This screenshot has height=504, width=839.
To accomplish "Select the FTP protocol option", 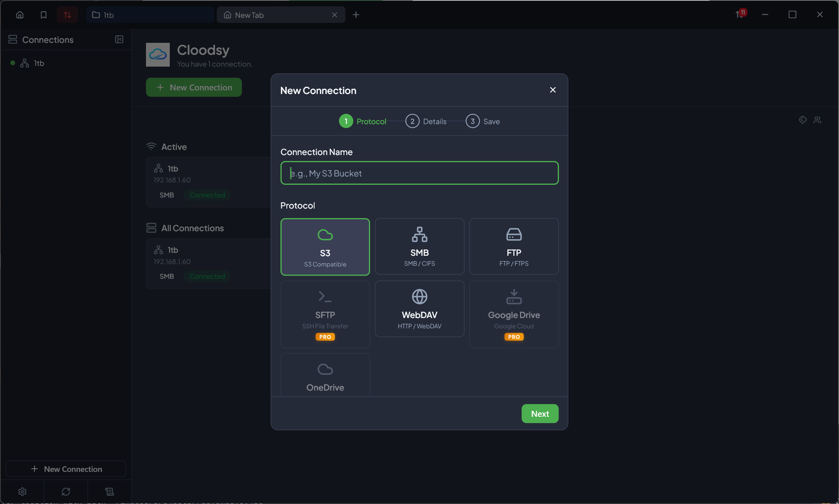I will coord(514,246).
